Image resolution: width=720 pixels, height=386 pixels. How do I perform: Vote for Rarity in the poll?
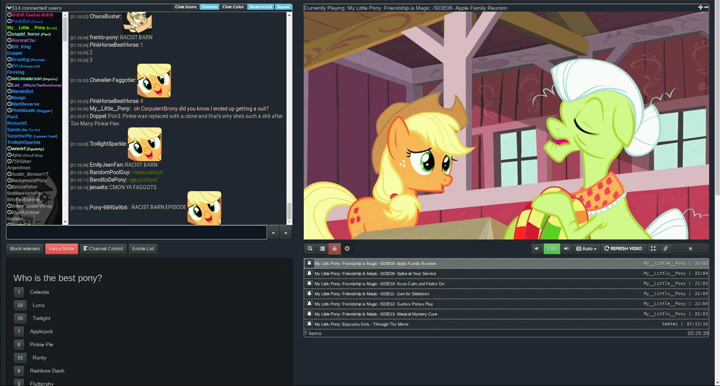point(20,357)
